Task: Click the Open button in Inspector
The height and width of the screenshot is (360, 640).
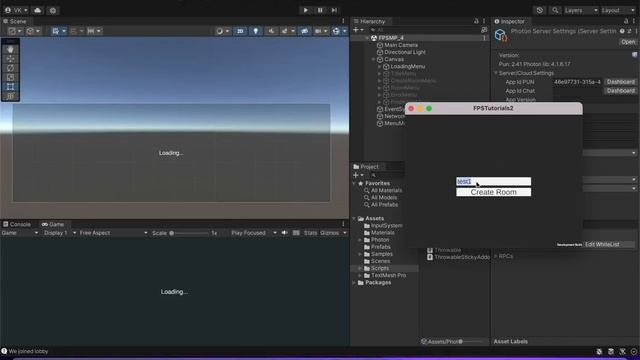Action: point(628,42)
